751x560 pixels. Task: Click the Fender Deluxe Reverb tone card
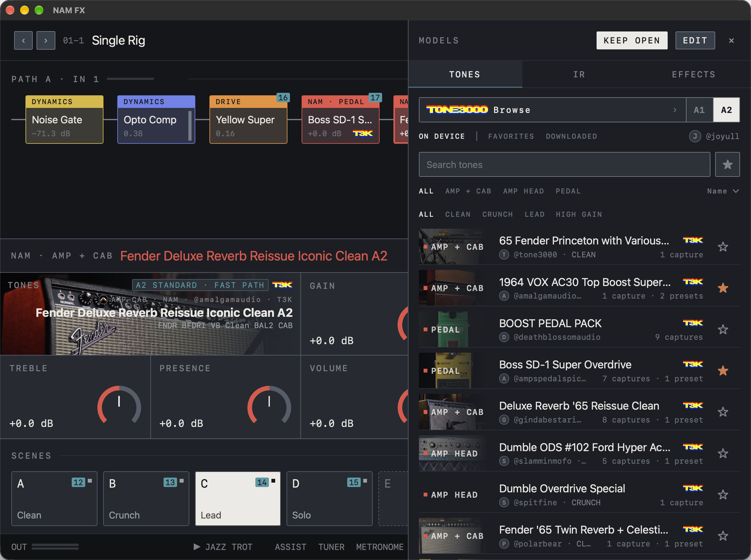click(x=150, y=314)
